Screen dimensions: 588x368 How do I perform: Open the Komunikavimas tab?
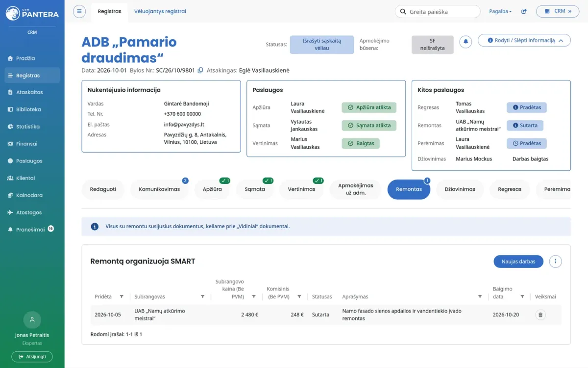159,189
